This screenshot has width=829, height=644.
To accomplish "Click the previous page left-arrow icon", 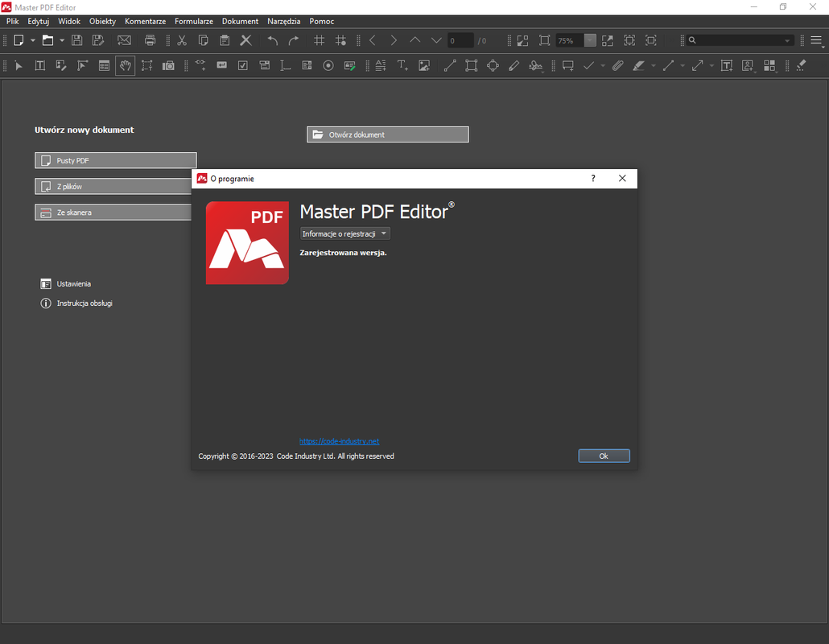I will 372,41.
